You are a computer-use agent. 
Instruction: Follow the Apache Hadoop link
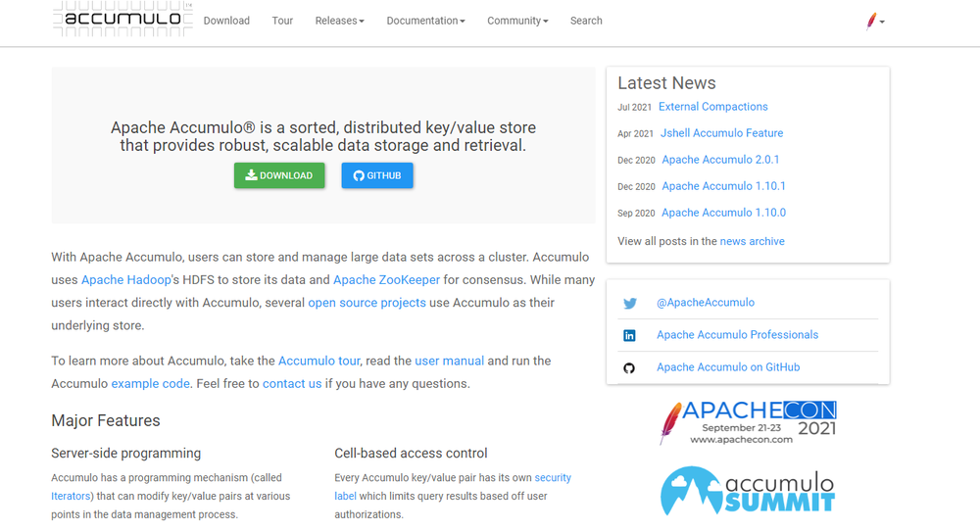tap(126, 280)
